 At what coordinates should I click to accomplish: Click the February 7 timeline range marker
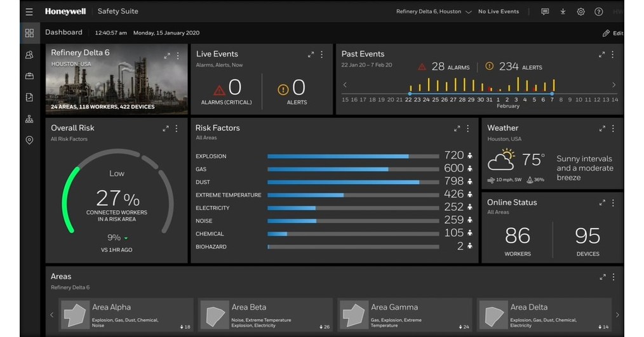pyautogui.click(x=552, y=93)
